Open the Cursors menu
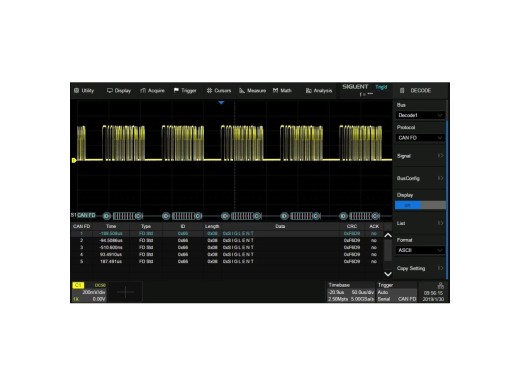Screen dimensions: 520x380 (219, 90)
